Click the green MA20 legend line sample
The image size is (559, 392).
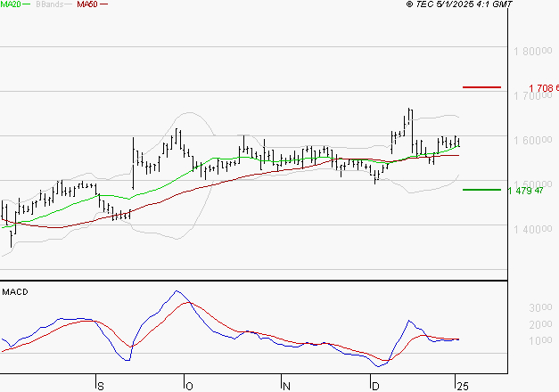point(27,4)
